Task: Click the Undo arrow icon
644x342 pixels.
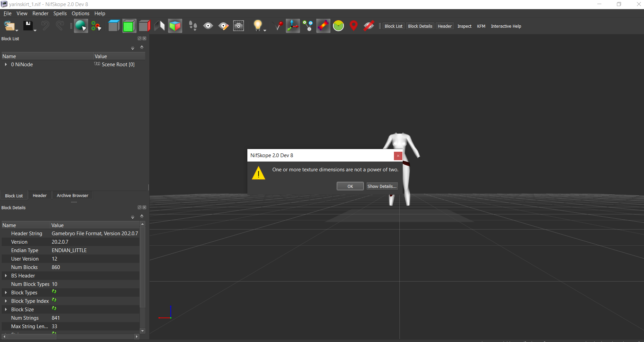Action: 45,26
